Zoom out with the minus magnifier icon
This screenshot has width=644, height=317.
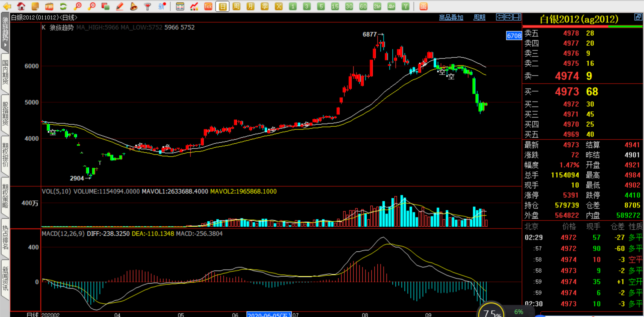point(92,6)
